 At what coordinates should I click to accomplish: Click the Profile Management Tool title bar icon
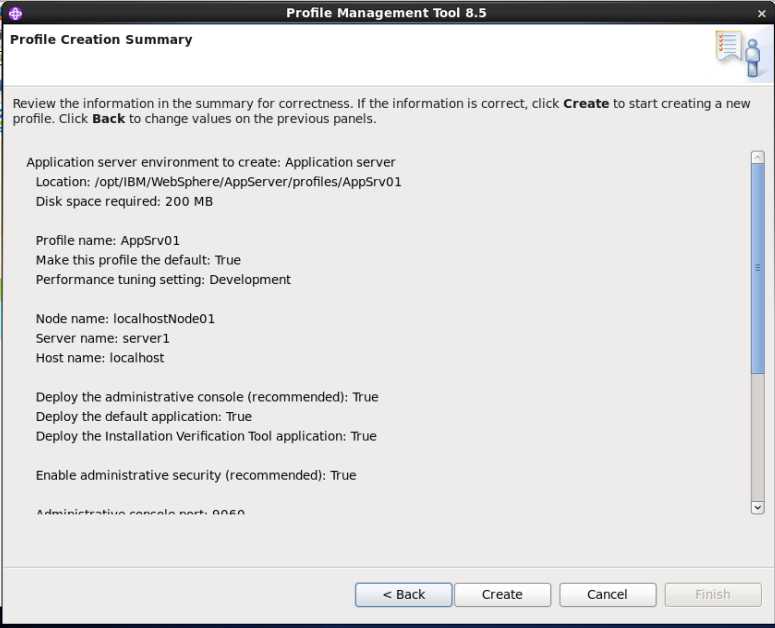coord(14,13)
